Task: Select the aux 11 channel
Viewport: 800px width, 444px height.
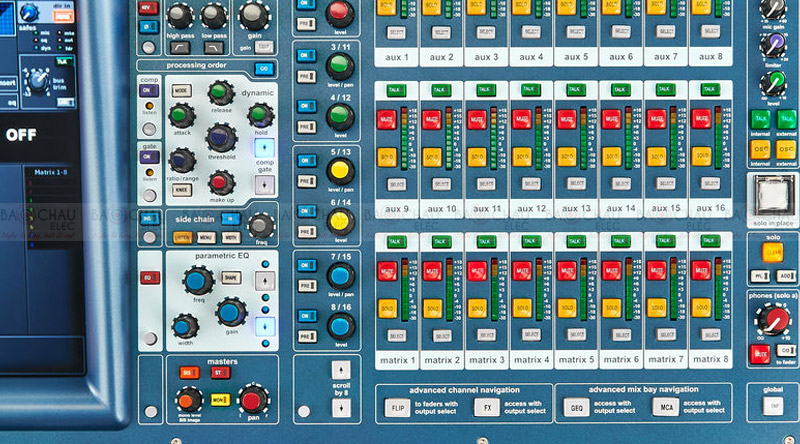Action: tap(486, 183)
